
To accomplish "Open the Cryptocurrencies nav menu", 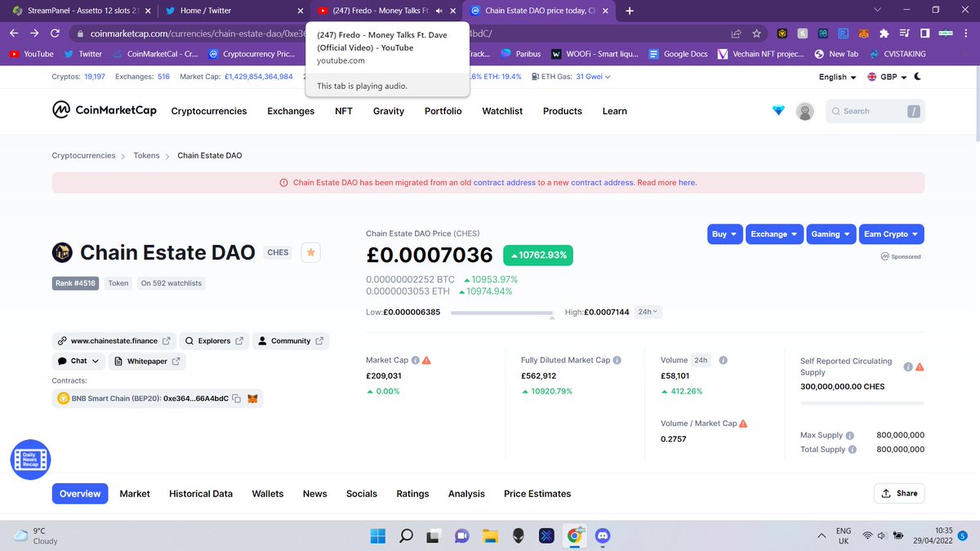I will coord(209,111).
